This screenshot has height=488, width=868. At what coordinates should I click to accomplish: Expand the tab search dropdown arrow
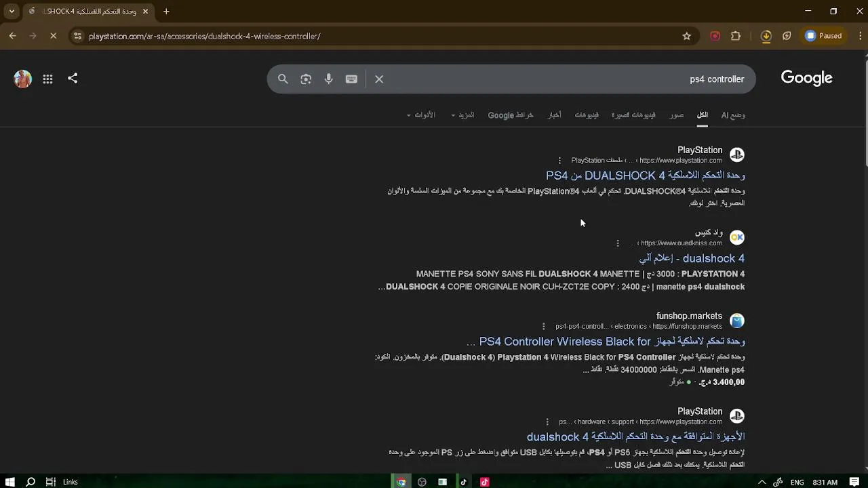coord(12,12)
